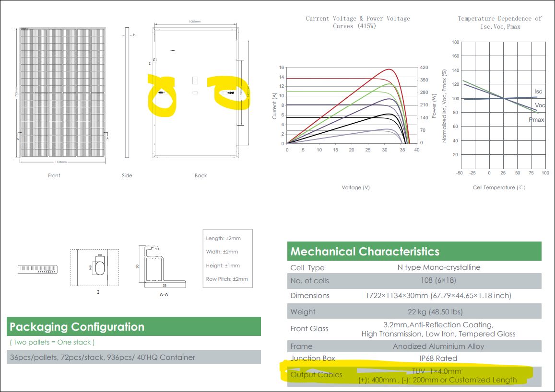Click the 36pcs/pallets packaging row
The image size is (555, 392).
(x=102, y=357)
